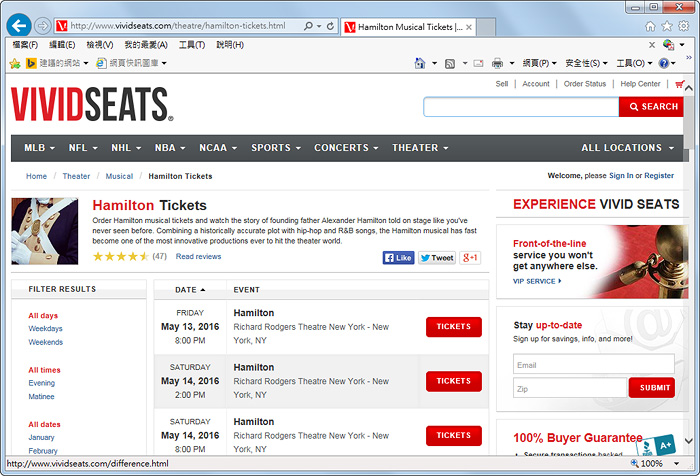Expand the NHL navigation dropdown

(x=126, y=148)
